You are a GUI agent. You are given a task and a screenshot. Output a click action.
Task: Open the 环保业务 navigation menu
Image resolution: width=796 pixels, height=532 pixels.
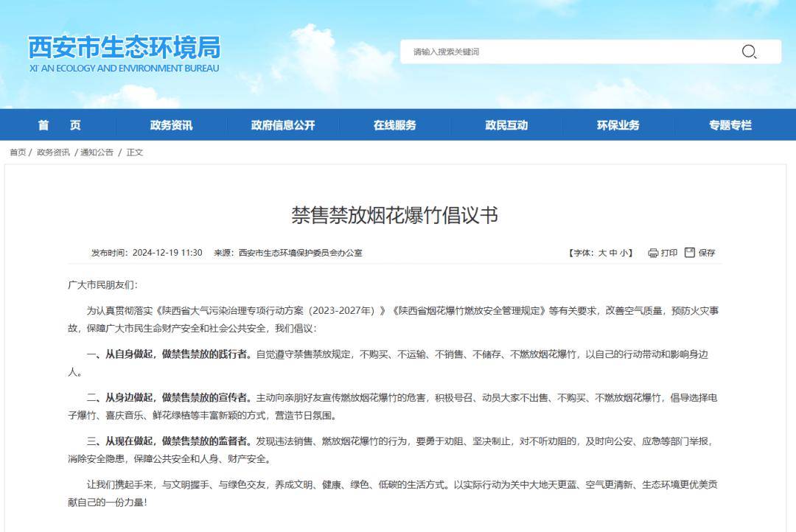coord(618,125)
